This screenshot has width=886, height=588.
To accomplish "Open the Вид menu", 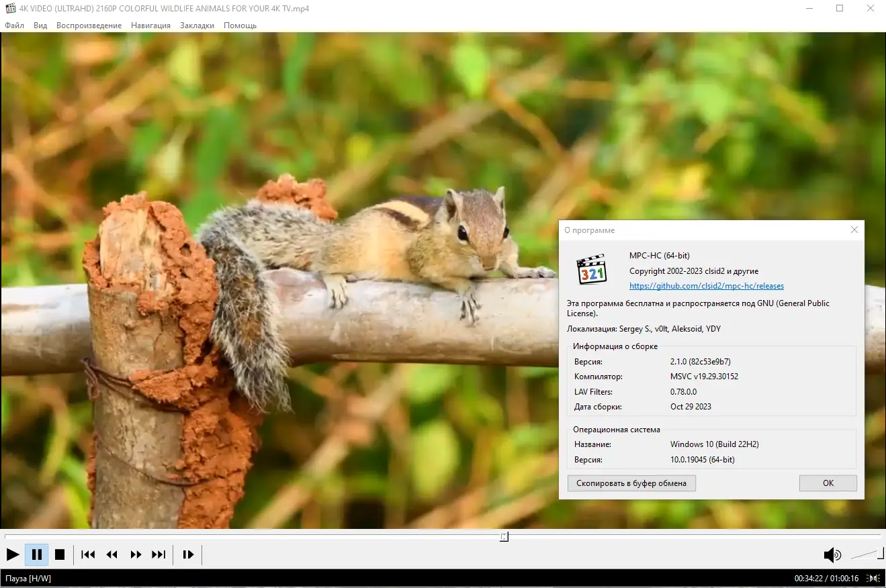I will (x=40, y=26).
